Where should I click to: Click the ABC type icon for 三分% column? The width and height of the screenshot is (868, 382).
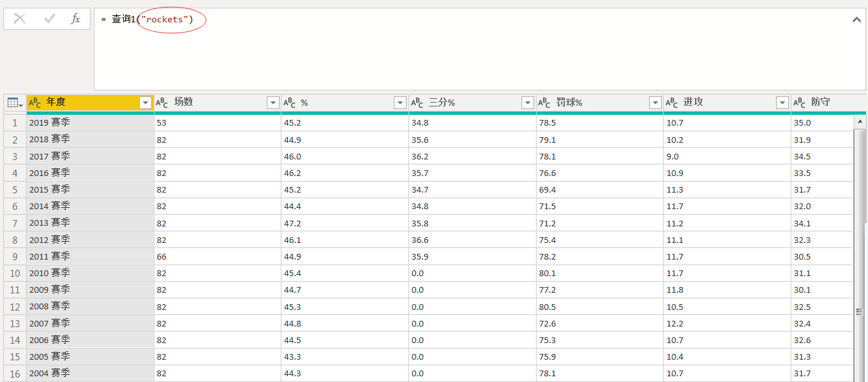coord(417,103)
